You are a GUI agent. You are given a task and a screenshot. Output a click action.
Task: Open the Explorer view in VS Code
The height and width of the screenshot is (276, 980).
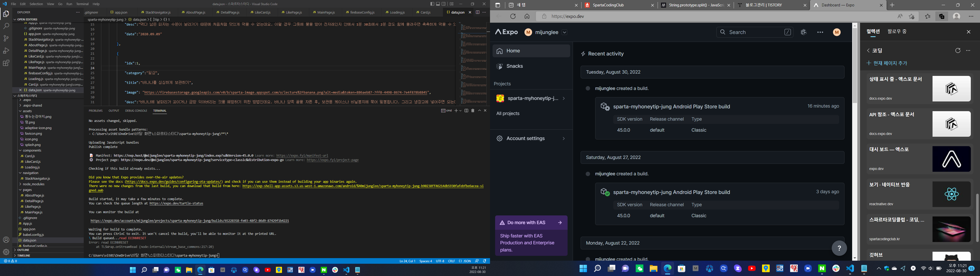6,14
